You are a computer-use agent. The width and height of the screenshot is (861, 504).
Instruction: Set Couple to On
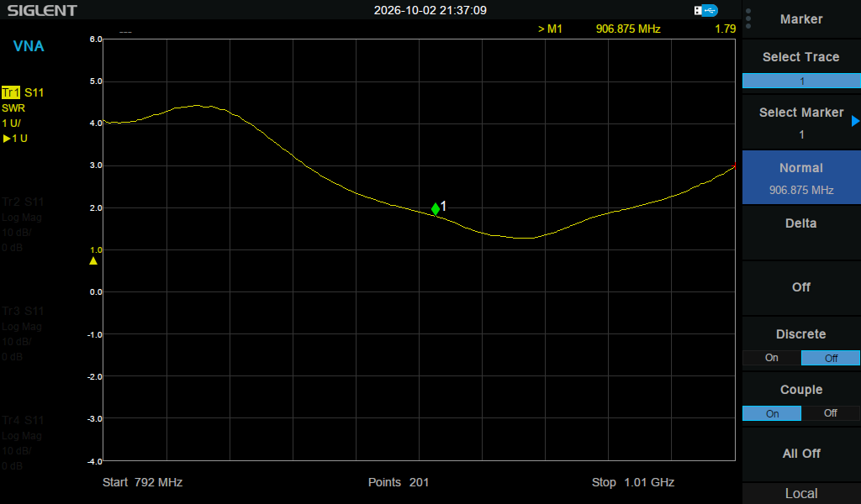[772, 413]
